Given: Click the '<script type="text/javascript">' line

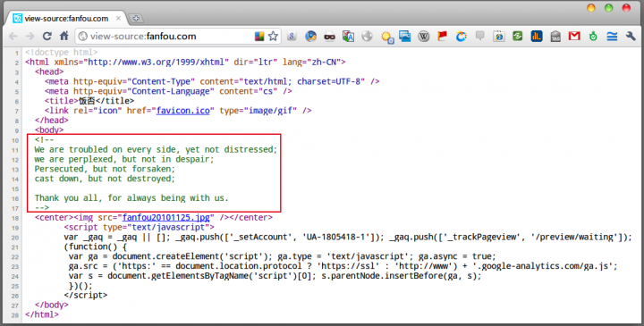Looking at the screenshot, I should 140,227.
